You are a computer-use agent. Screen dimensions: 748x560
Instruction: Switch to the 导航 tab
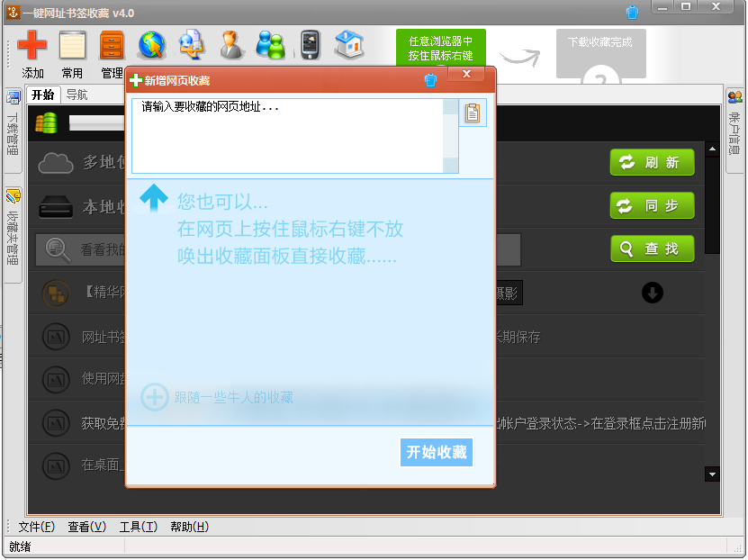[x=77, y=95]
